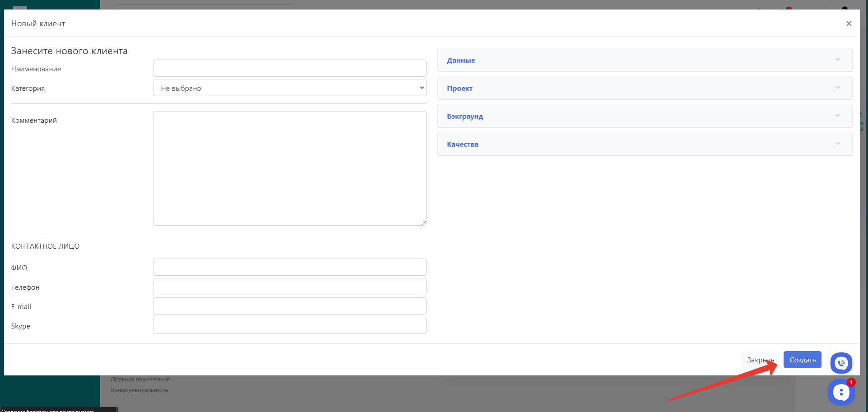The height and width of the screenshot is (412, 868).
Task: Click the Skype input field
Action: coord(289,325)
